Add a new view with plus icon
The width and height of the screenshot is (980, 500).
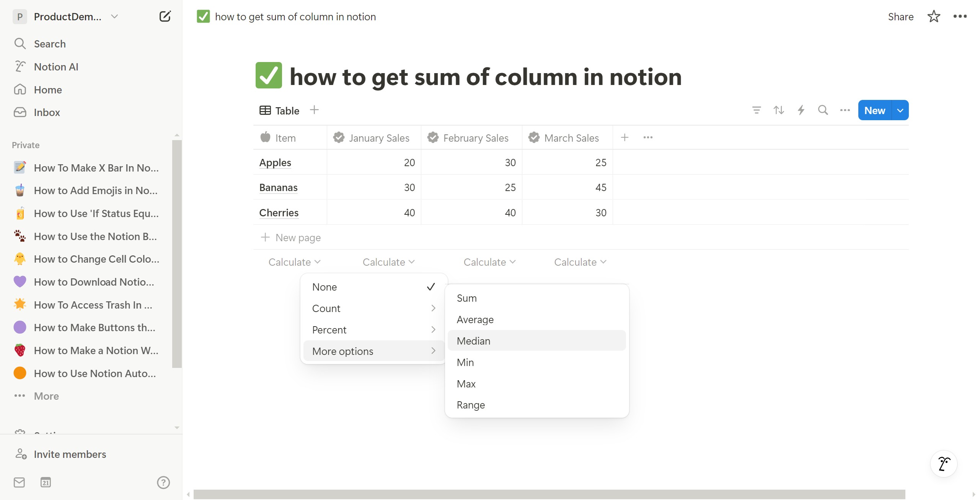314,110
